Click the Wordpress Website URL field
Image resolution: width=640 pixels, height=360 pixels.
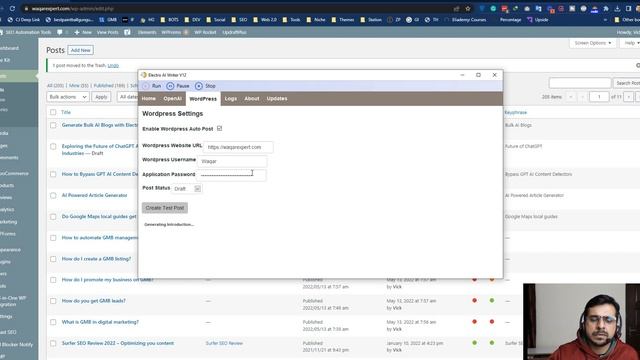[238, 147]
